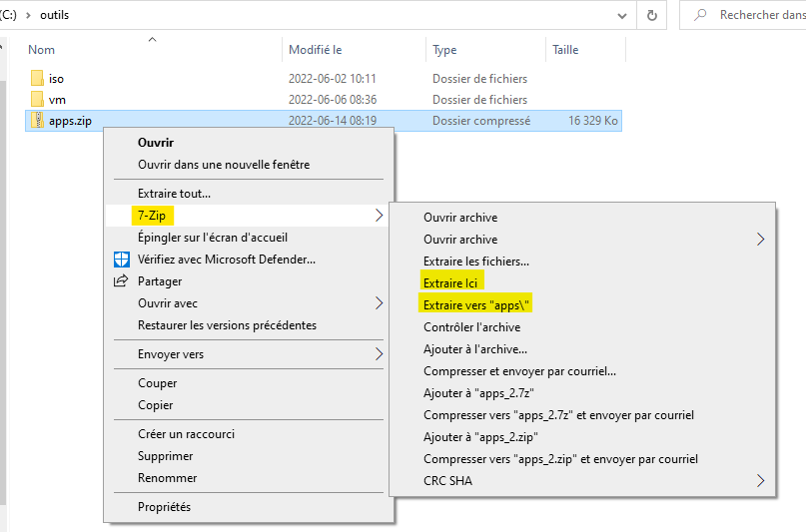Open the address bar history dropdown
Screen dimensions: 806x532
(621, 15)
